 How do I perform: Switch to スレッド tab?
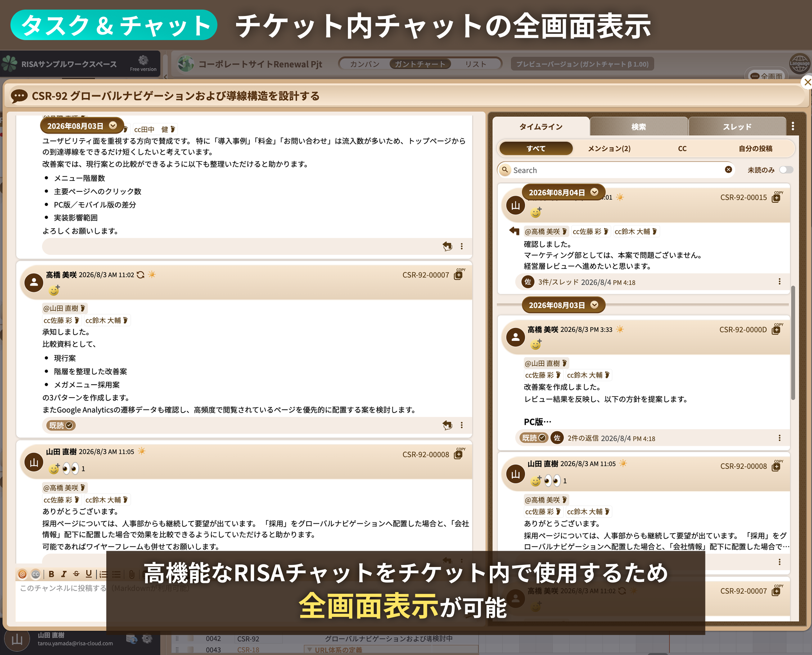click(737, 126)
